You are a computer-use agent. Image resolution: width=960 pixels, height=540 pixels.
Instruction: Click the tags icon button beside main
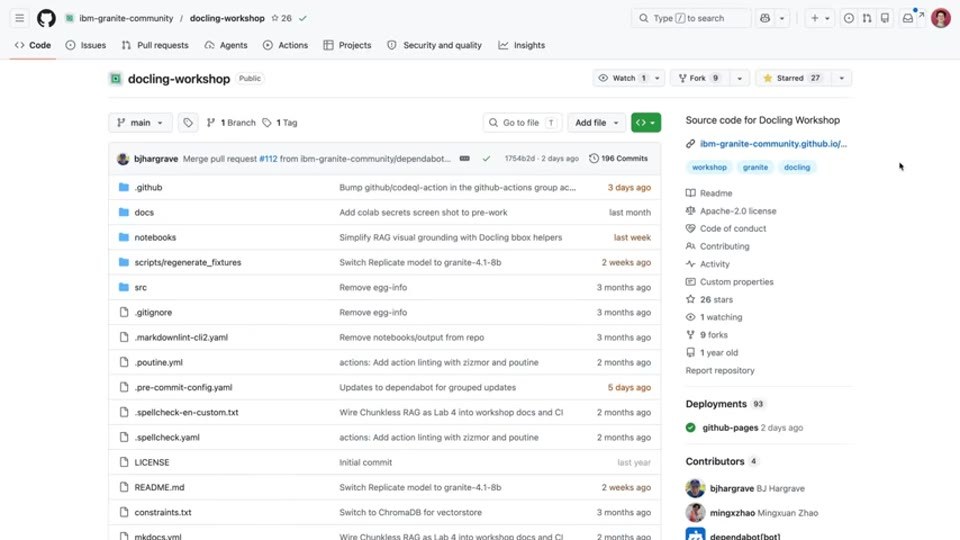click(x=188, y=122)
